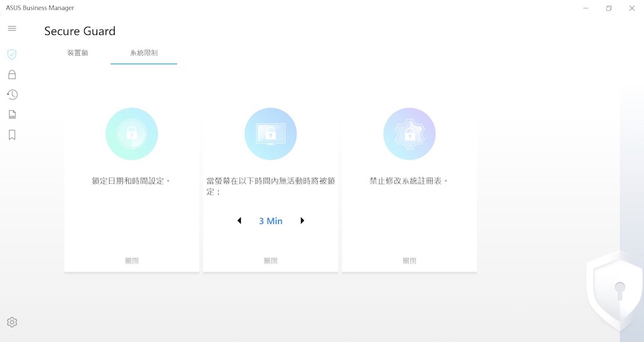
Task: Toggle 關閉 under 鎖定日期和時間設定
Action: pyautogui.click(x=131, y=261)
